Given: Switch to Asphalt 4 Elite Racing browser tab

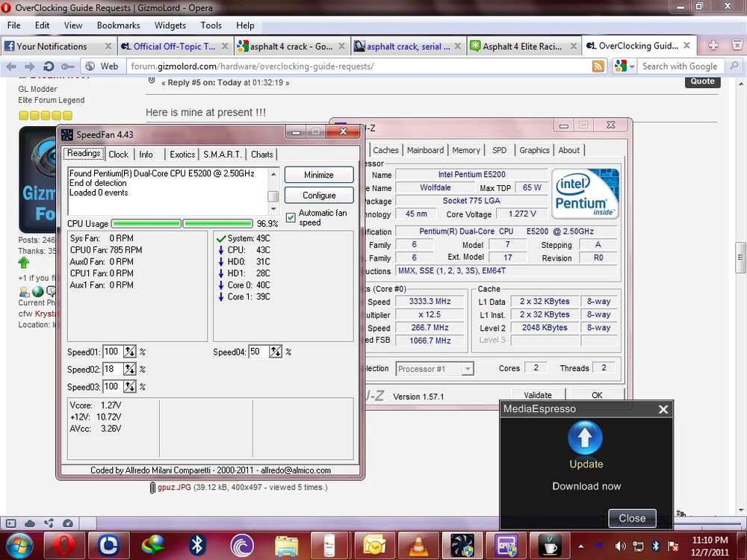Looking at the screenshot, I should [521, 46].
